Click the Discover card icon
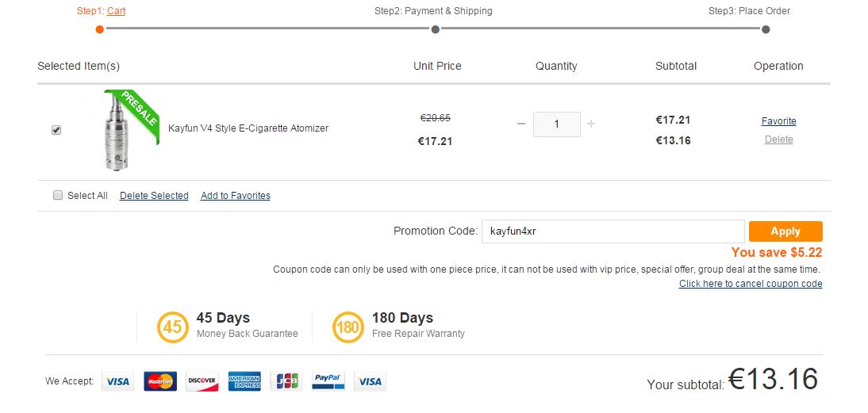Screen dimensions: 868x413 [x=202, y=381]
